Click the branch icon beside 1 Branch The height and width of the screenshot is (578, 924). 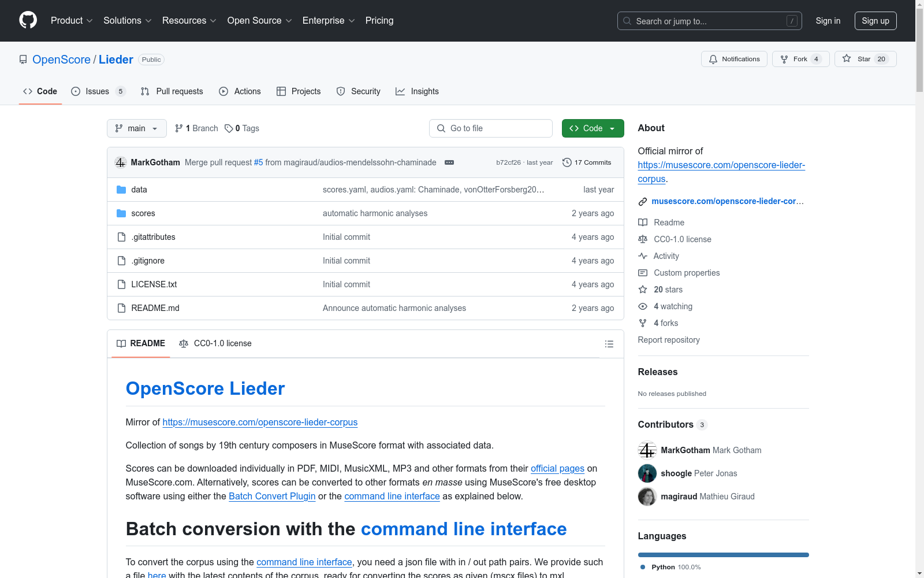click(179, 128)
